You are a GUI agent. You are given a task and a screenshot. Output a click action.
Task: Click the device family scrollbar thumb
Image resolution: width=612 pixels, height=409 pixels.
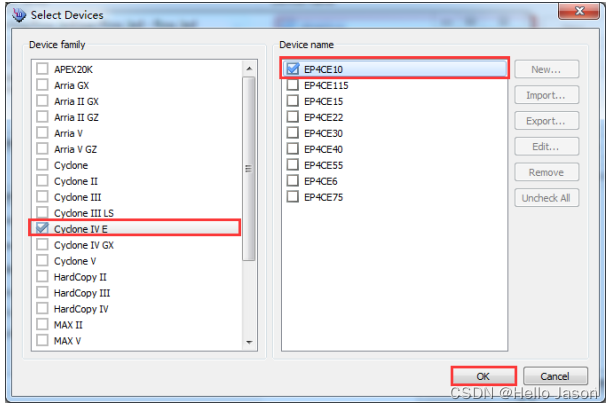(249, 169)
